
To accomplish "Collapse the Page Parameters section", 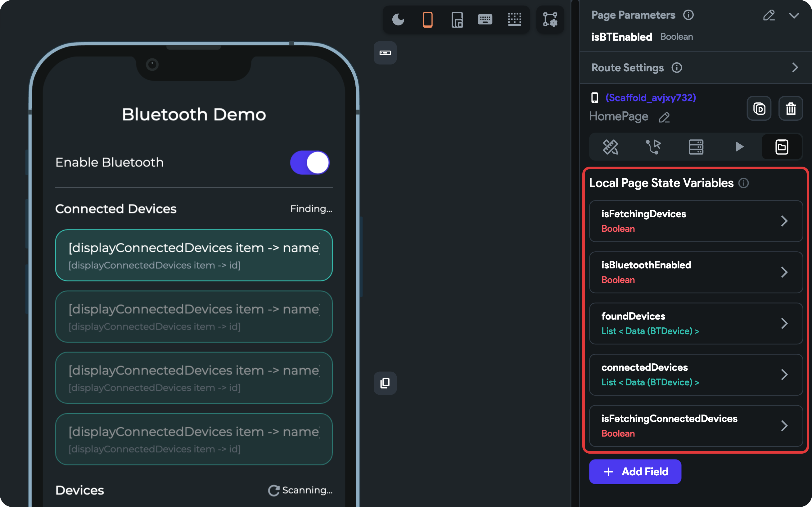I will (794, 16).
